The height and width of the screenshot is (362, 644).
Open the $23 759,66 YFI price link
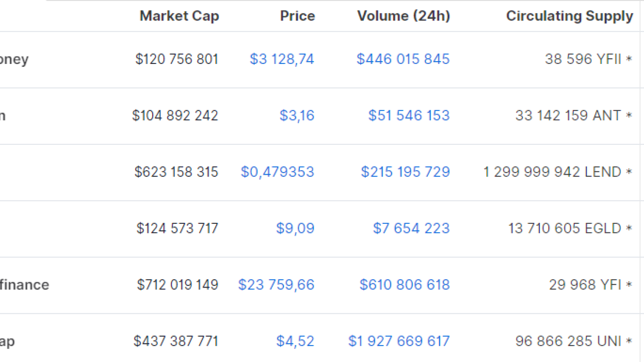point(276,284)
